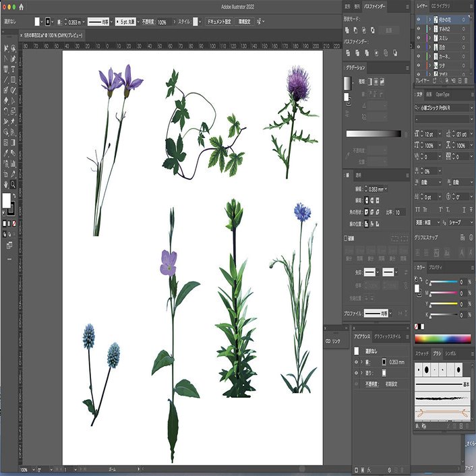Switch to the シンボル tab
The height and width of the screenshot is (476, 476).
pyautogui.click(x=450, y=353)
